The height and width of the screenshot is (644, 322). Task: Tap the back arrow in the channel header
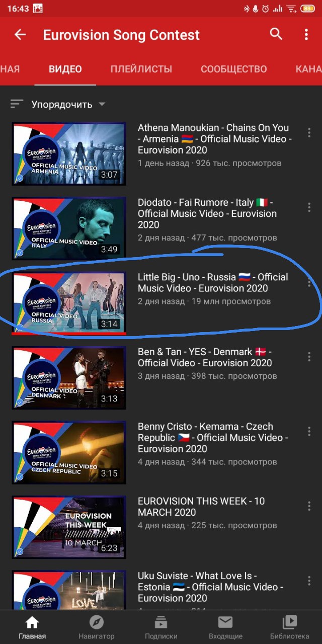point(20,35)
